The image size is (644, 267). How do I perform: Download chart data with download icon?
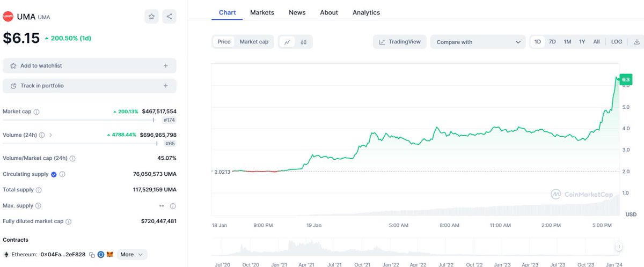point(636,42)
